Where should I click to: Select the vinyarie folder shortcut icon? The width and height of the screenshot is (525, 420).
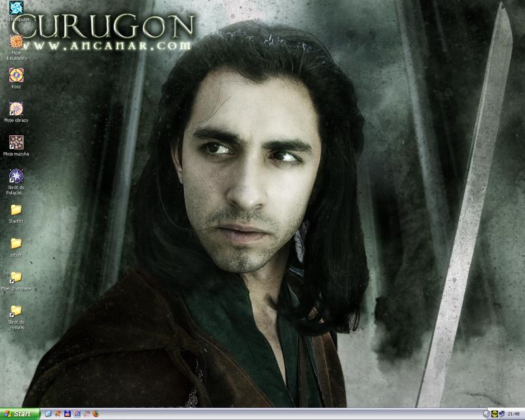(x=16, y=278)
